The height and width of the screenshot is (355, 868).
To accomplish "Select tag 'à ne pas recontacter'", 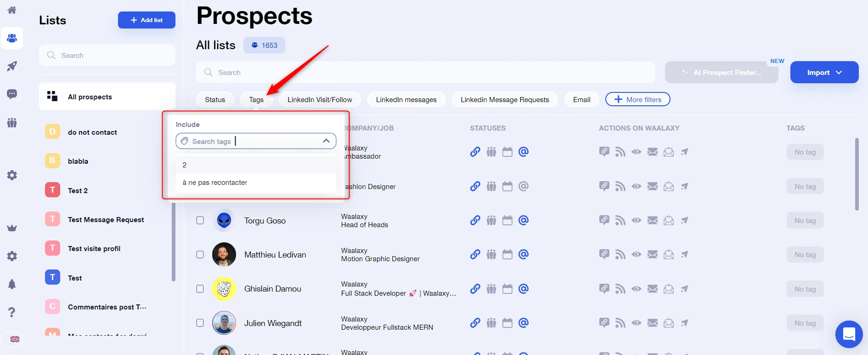I will point(256,183).
